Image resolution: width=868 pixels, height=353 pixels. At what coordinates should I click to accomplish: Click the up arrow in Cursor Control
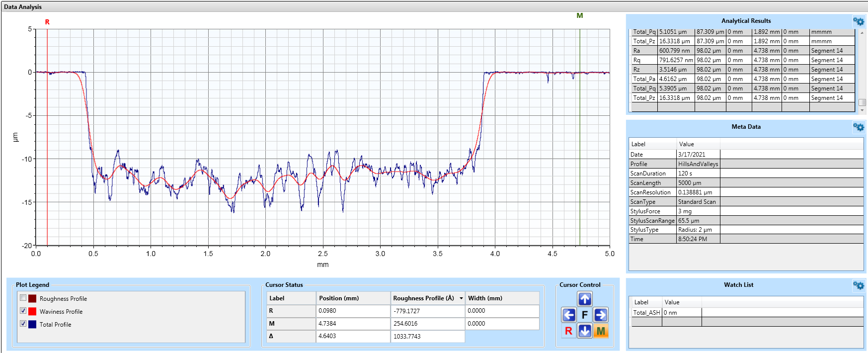pyautogui.click(x=585, y=299)
